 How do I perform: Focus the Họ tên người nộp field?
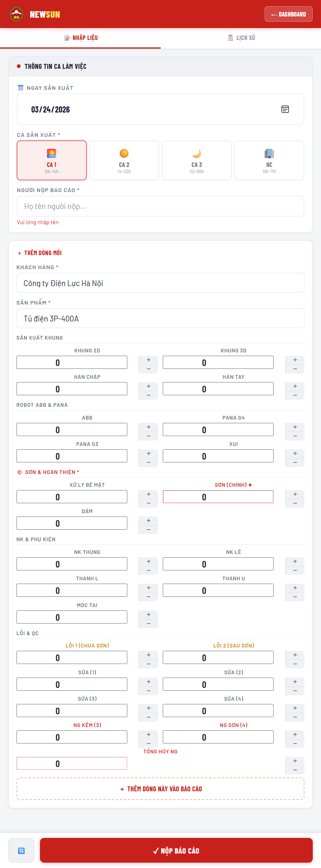pyautogui.click(x=160, y=206)
